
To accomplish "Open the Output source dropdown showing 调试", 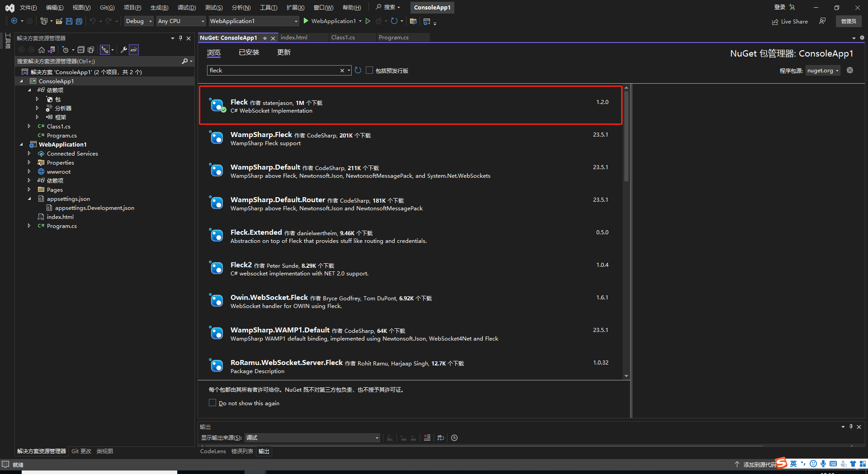I will click(x=312, y=438).
